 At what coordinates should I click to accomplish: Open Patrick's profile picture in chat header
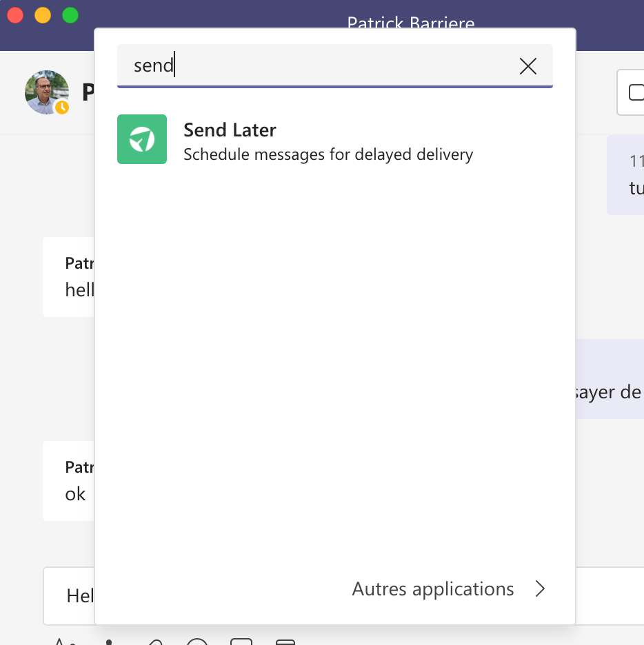46,91
